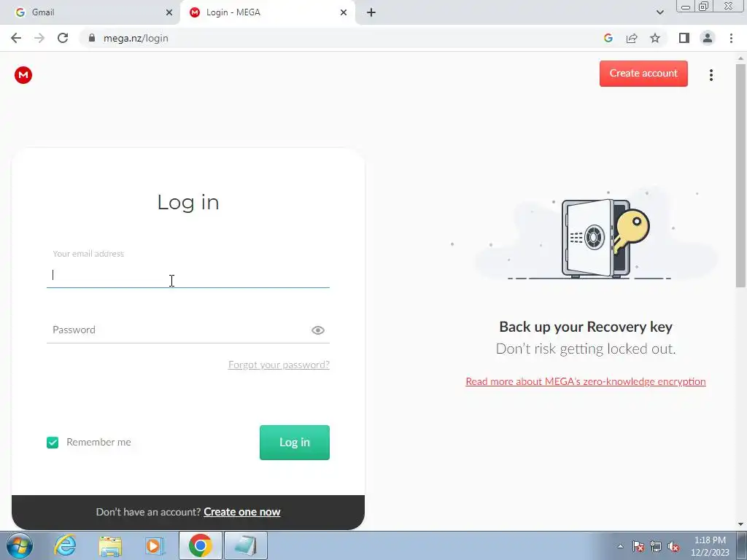Reload the mega.nz login page
The height and width of the screenshot is (560, 747).
[x=63, y=38]
